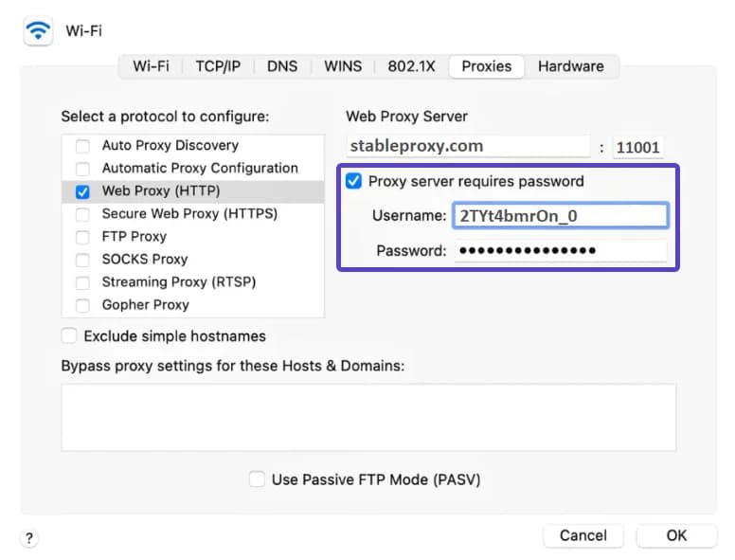Enable Use Passive FTP Mode (PASV)
Image resolution: width=735 pixels, height=560 pixels.
coord(257,479)
